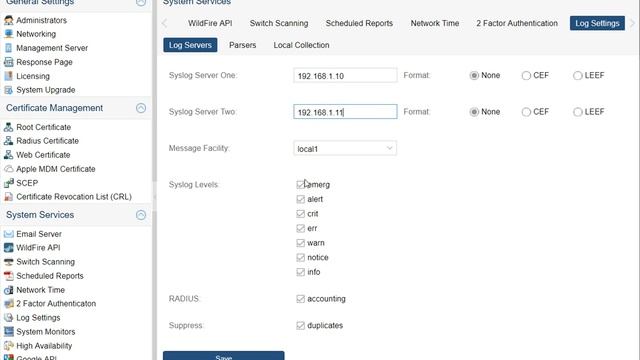This screenshot has height=360, width=640.
Task: Click the Scheduled Reports sidebar icon
Action: click(x=9, y=276)
